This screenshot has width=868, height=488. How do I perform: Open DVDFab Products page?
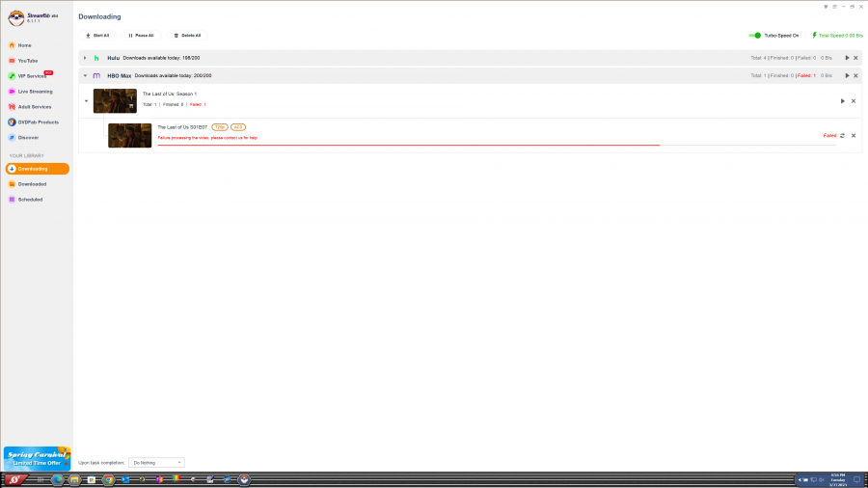(x=37, y=122)
